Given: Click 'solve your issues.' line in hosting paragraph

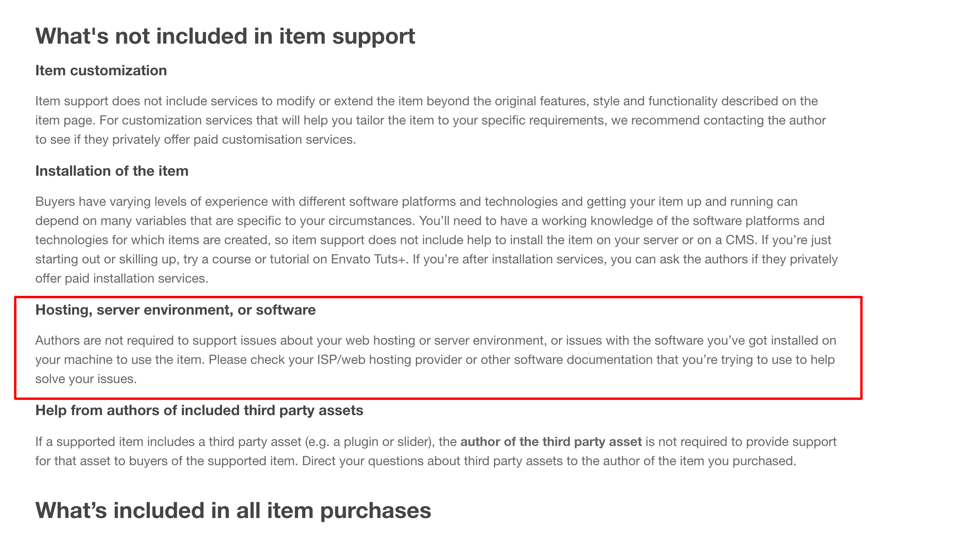Looking at the screenshot, I should tap(86, 379).
